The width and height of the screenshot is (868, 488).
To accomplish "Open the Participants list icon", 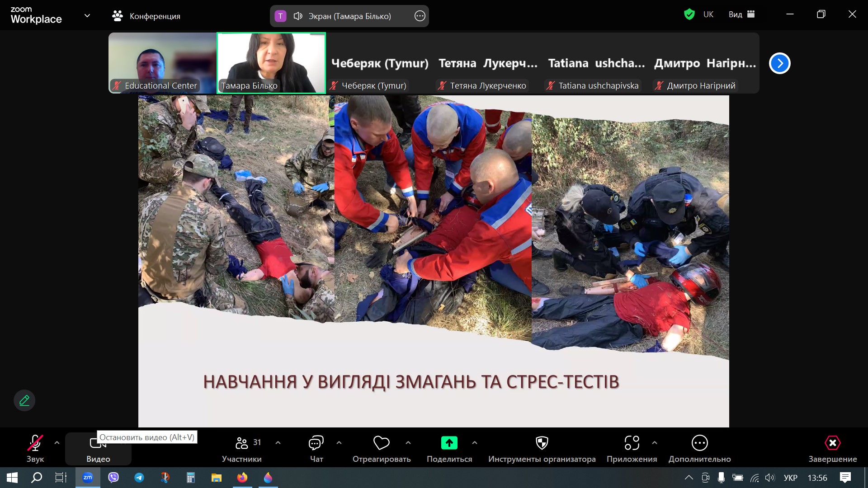I will point(242,443).
